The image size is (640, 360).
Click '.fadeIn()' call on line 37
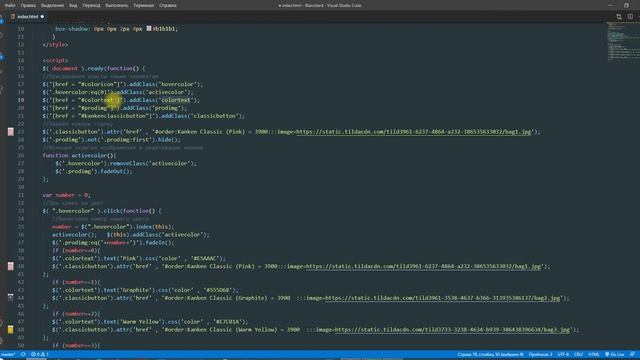[x=157, y=242]
